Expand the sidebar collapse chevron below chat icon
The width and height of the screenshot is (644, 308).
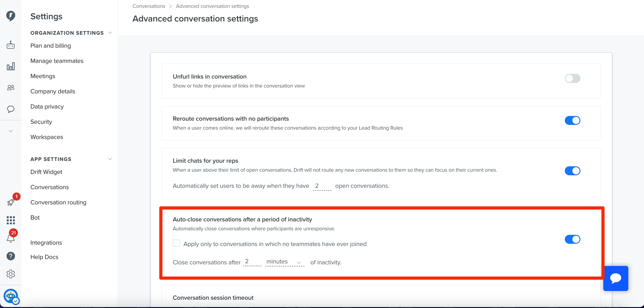coord(11,131)
